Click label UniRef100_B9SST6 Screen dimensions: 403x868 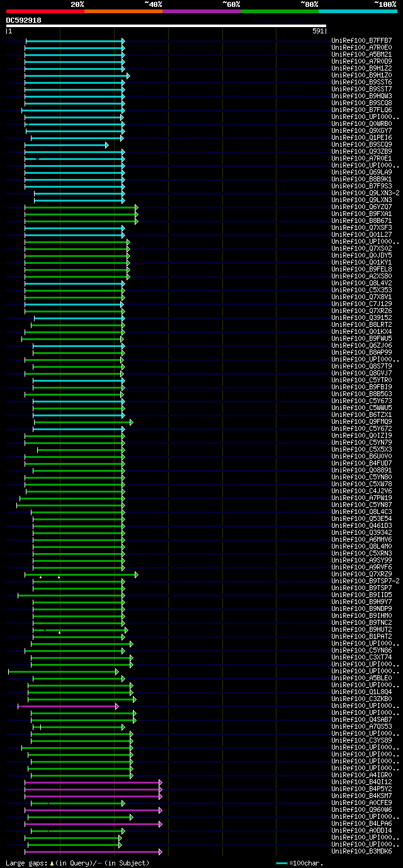click(361, 82)
